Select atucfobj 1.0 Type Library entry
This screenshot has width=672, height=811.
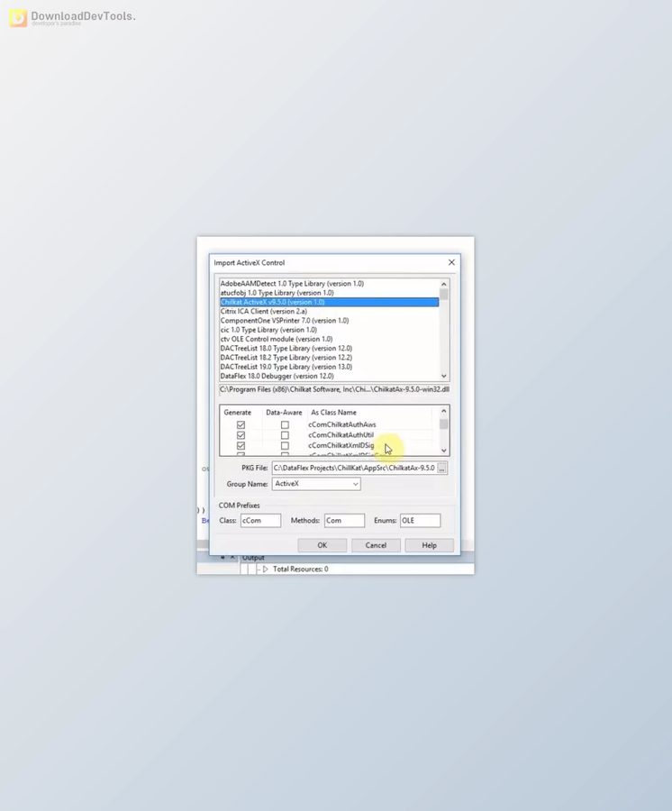tap(330, 293)
